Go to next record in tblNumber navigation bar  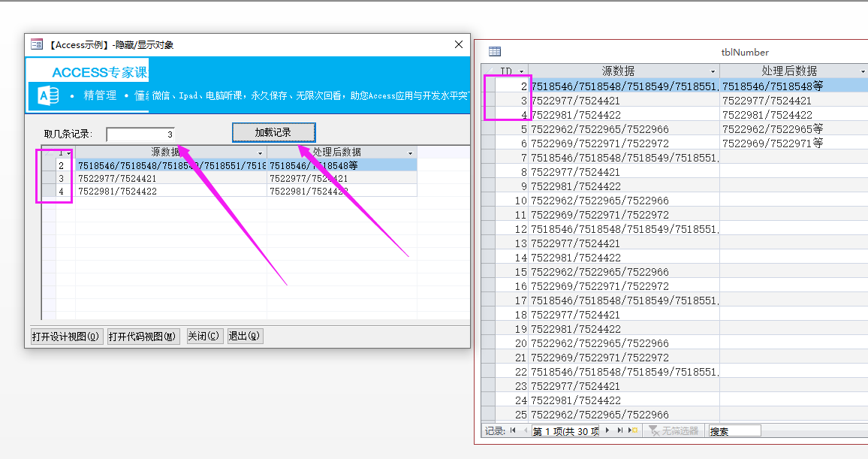coord(607,430)
